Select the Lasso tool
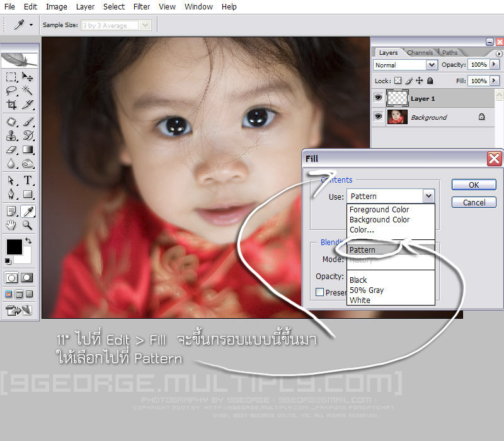The height and width of the screenshot is (441, 504). click(x=11, y=91)
